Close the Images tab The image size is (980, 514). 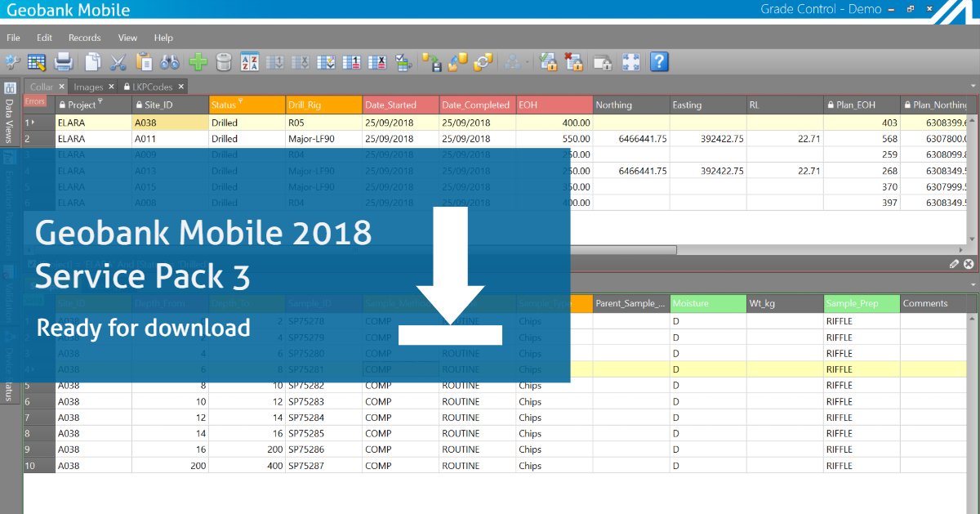(x=112, y=87)
